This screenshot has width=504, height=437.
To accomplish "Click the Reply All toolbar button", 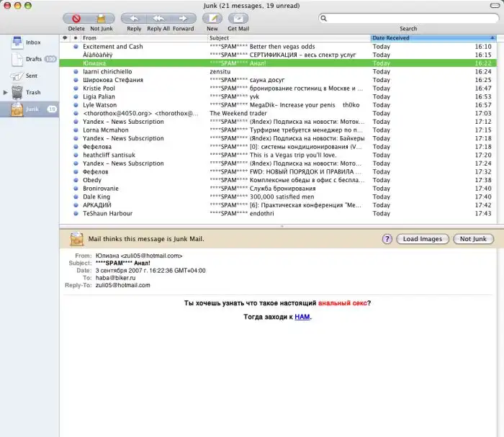I will [159, 19].
